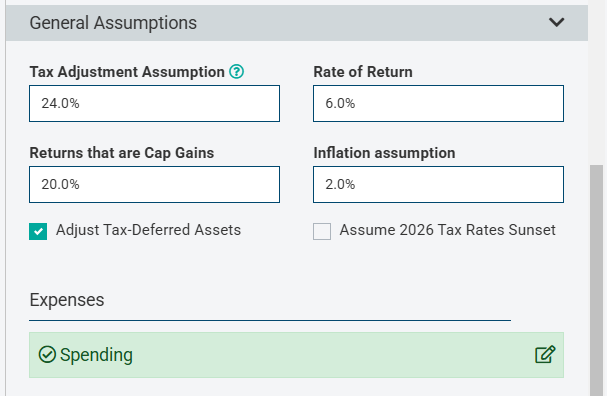The width and height of the screenshot is (607, 396).
Task: Click the Expenses section heading
Action: click(x=67, y=300)
